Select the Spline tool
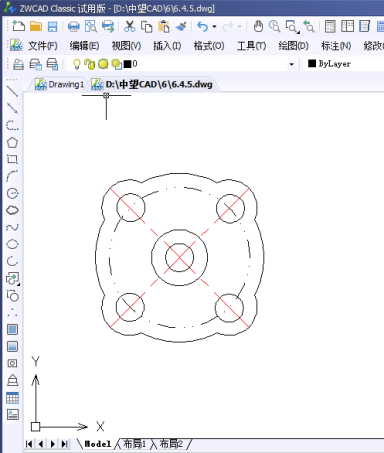Screen dimensions: 384x453 (x=12, y=227)
